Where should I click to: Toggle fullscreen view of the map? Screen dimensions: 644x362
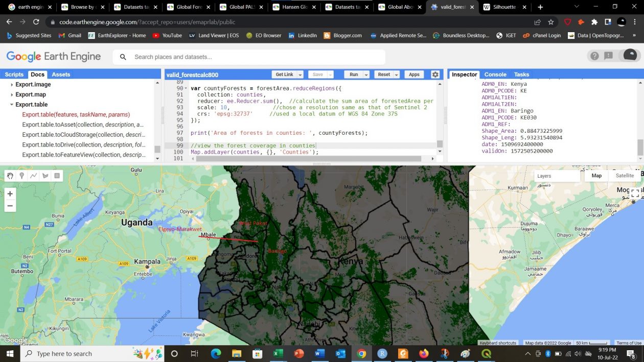635,193
